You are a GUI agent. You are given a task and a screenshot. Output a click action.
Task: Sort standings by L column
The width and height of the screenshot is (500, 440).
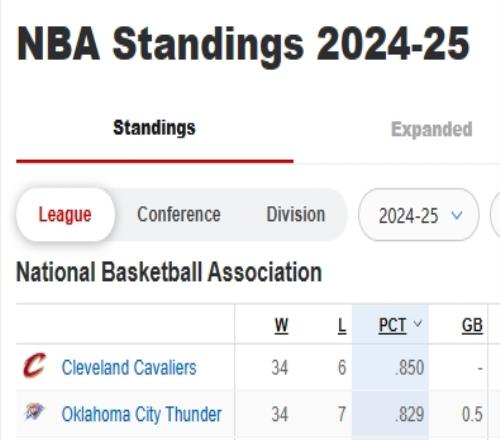pos(342,325)
